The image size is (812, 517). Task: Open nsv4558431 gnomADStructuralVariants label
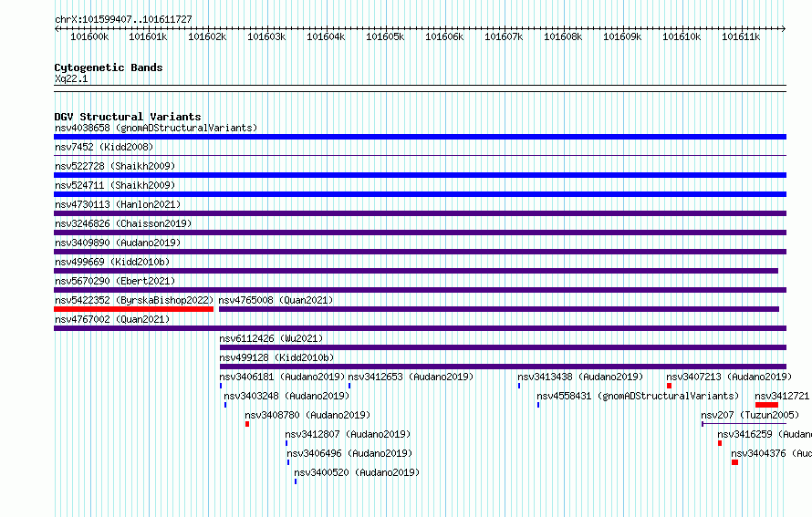(638, 396)
